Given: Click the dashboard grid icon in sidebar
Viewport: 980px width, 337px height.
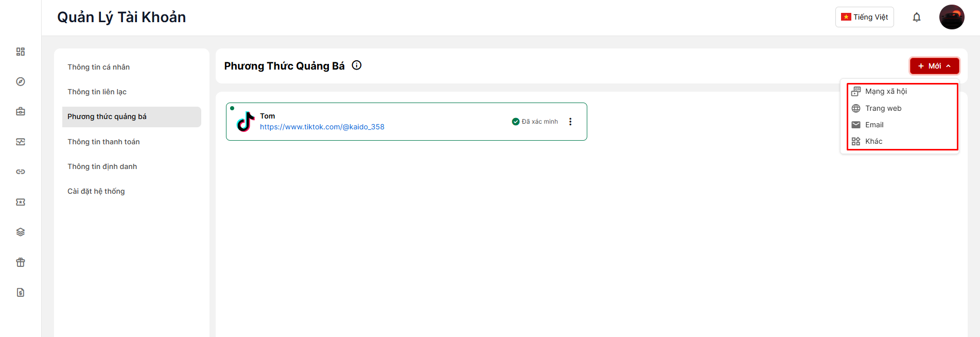Looking at the screenshot, I should tap(21, 52).
